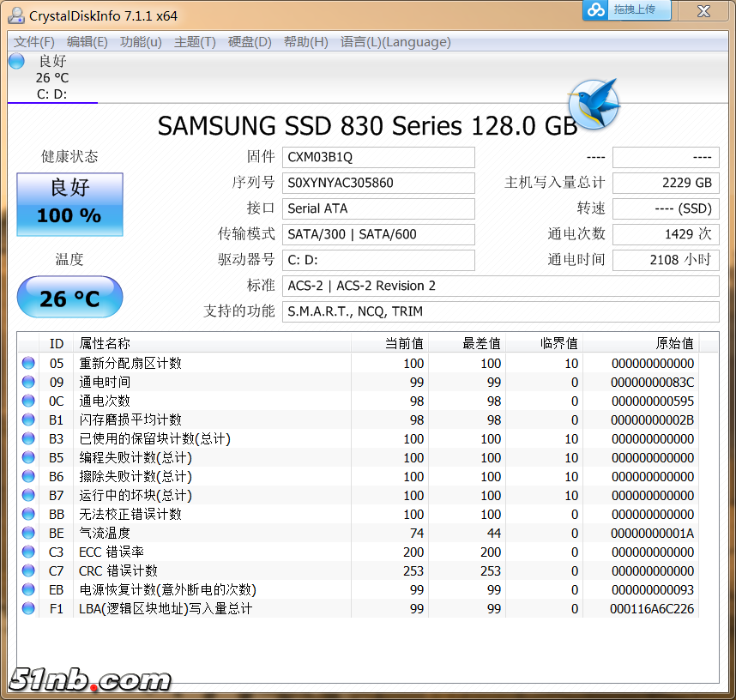Click the blue health orb beside 良好 26 °C
The width and height of the screenshot is (736, 700).
[16, 61]
